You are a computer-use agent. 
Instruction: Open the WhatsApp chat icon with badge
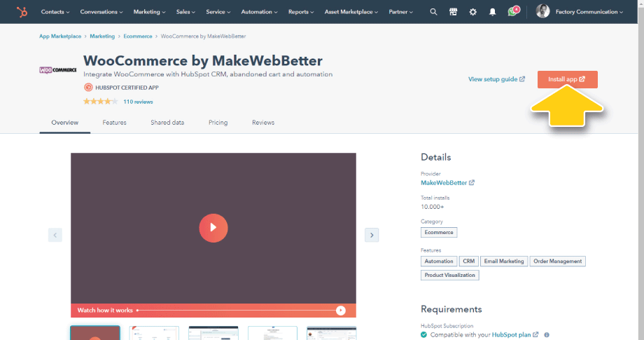point(513,11)
